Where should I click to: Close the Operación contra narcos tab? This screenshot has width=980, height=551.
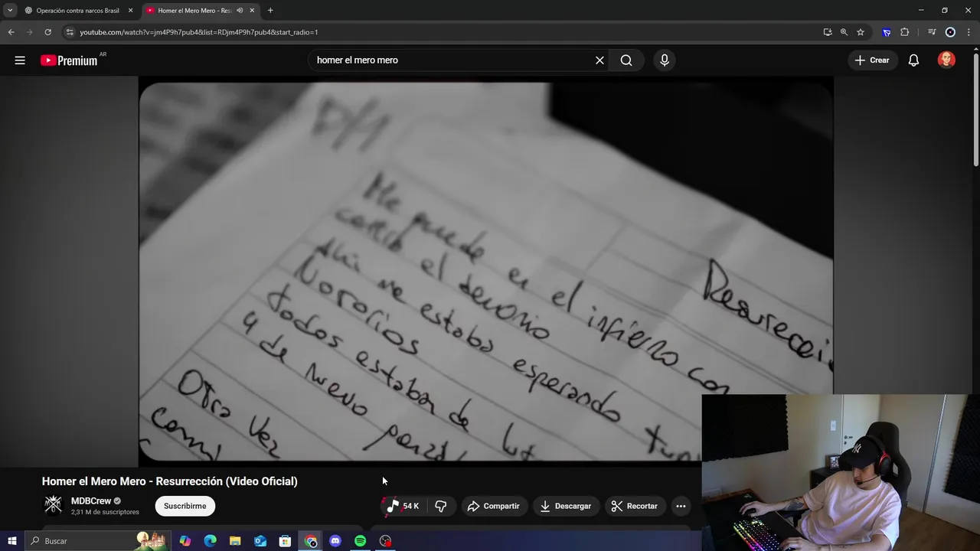(x=130, y=11)
